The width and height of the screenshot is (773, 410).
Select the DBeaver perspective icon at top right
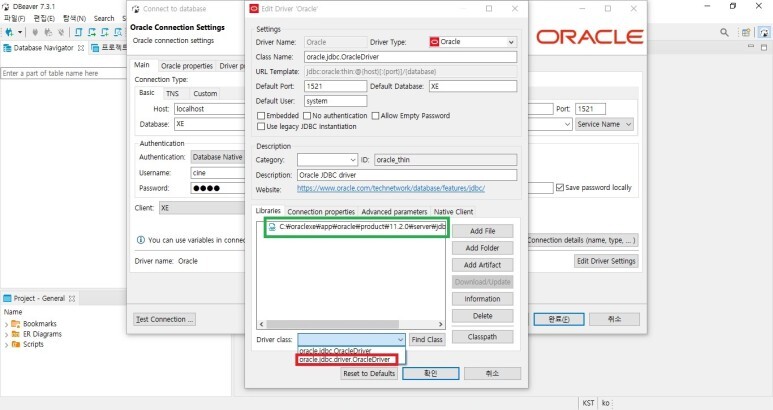coord(764,33)
